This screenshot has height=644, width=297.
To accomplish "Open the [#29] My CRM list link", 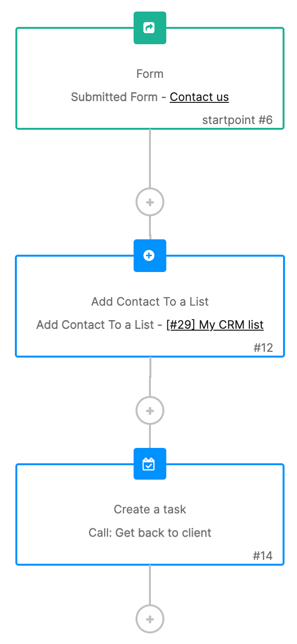I will pyautogui.click(x=215, y=324).
